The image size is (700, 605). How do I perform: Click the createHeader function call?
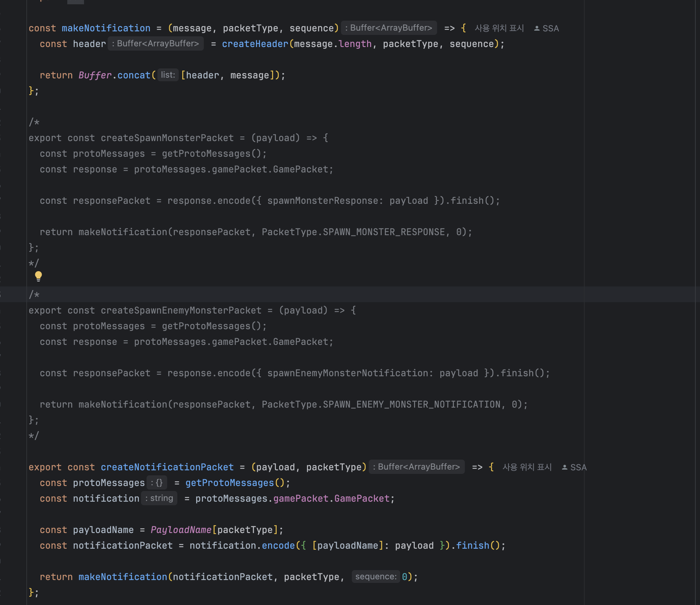coord(255,44)
